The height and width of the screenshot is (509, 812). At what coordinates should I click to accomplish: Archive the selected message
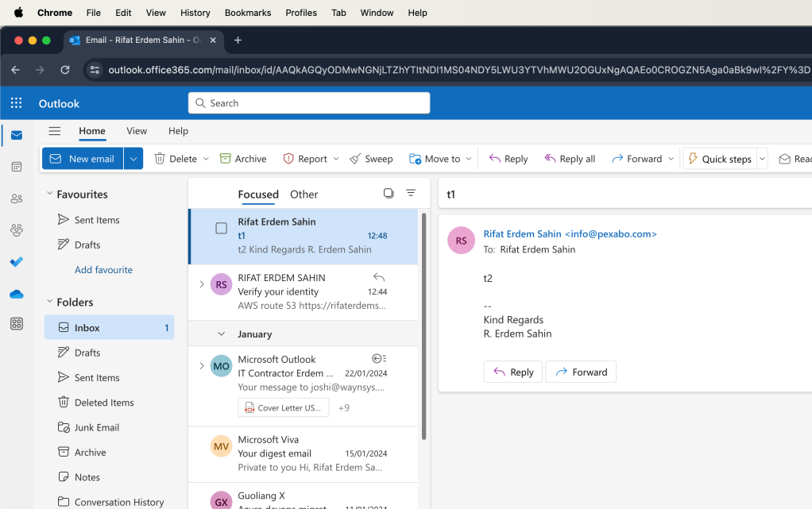tap(243, 159)
